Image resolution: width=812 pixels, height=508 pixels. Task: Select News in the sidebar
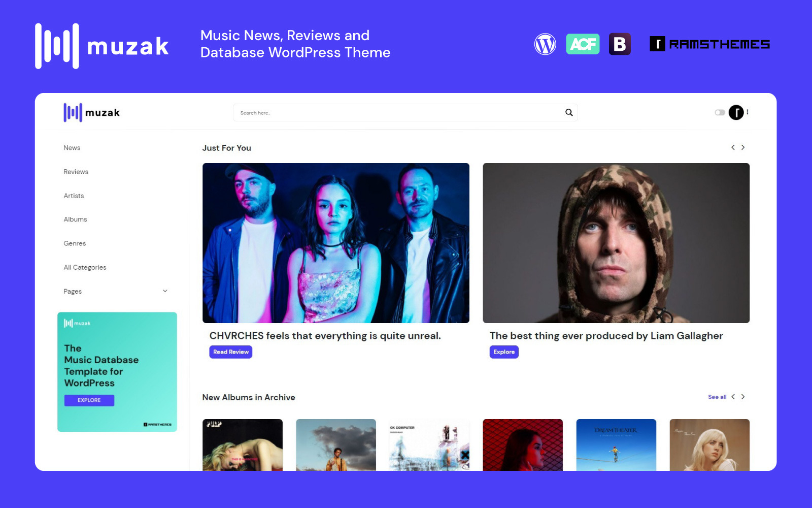point(72,147)
